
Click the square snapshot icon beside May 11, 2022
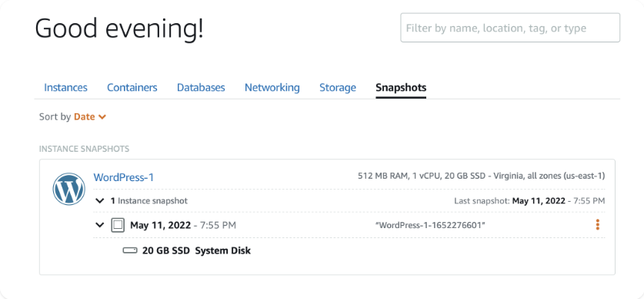click(118, 225)
